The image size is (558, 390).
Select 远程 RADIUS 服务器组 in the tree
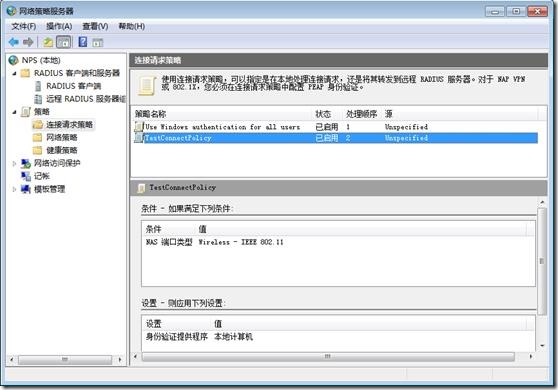[86, 99]
